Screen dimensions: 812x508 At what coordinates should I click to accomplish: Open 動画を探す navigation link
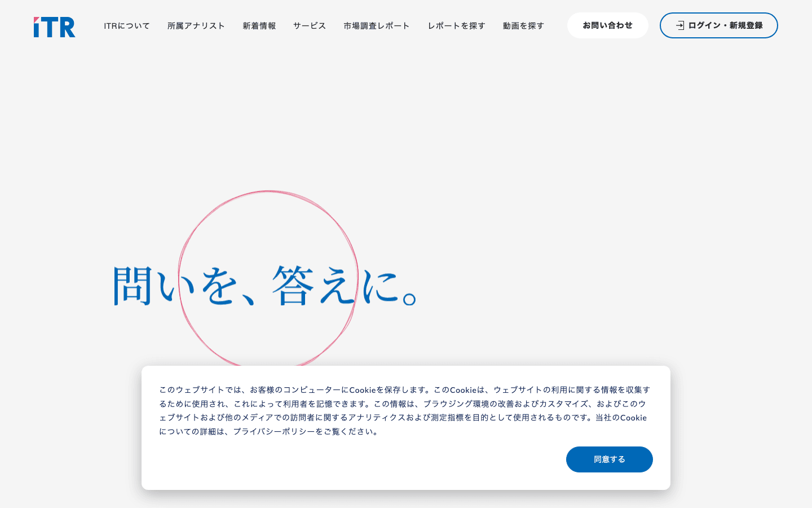click(523, 25)
